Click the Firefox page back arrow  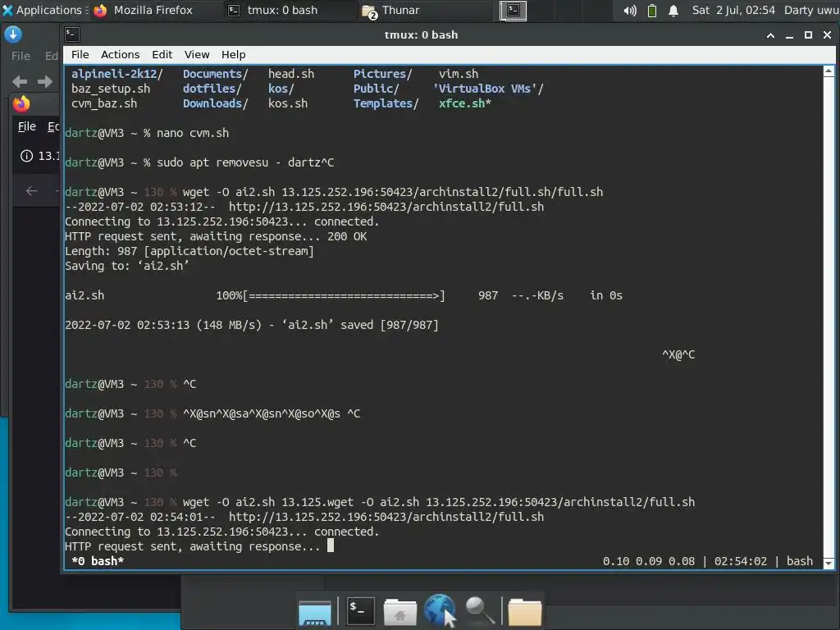32,190
